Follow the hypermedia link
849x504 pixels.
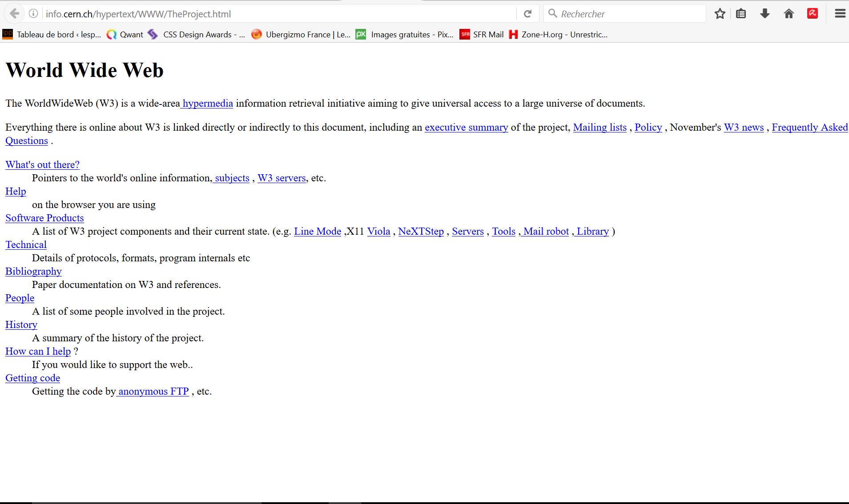207,103
